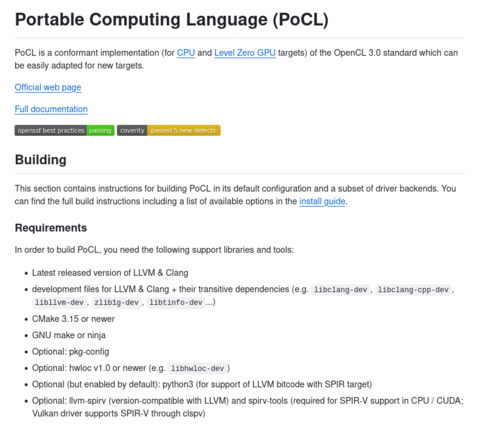
Task: Visit the Official web page link
Action: tap(48, 87)
